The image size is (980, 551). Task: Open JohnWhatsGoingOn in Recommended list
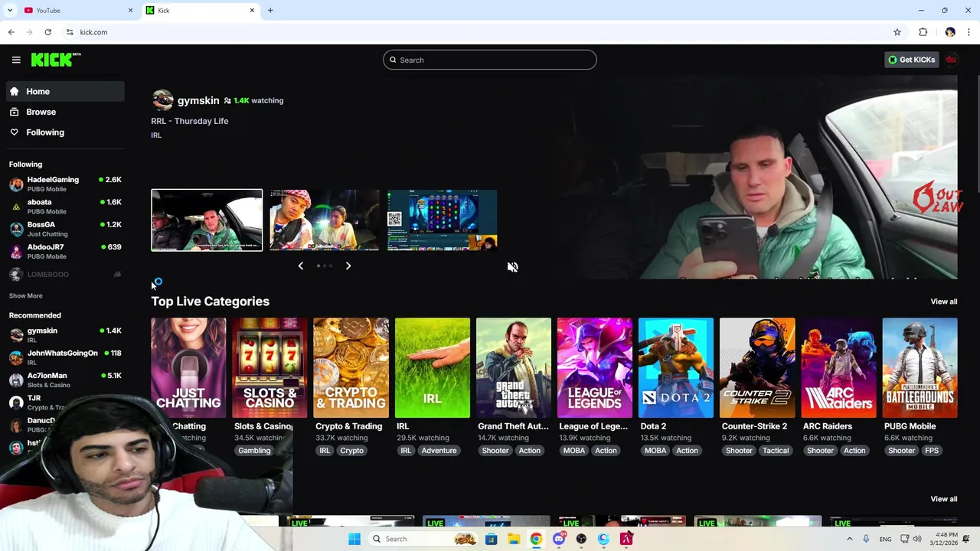coord(65,357)
